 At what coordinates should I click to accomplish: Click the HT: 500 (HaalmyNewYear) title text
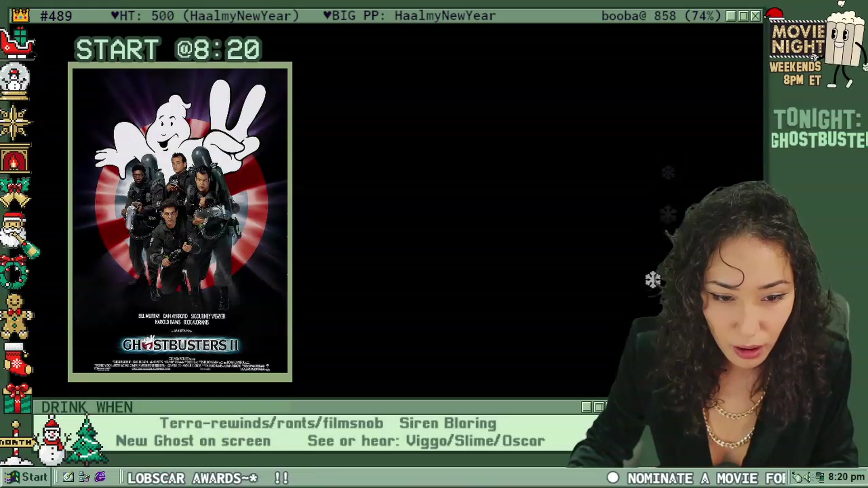pyautogui.click(x=205, y=16)
